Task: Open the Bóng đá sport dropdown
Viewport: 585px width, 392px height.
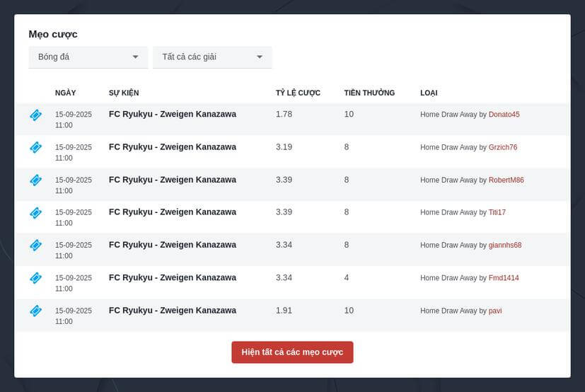Action: point(88,57)
